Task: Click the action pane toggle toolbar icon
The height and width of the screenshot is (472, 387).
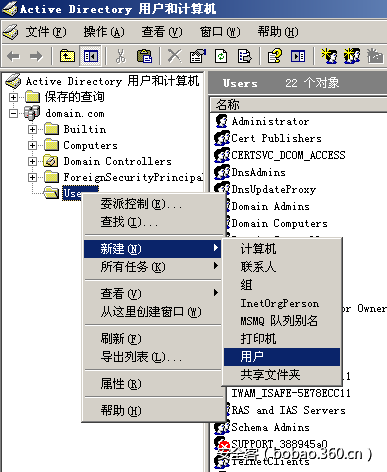Action: 298,56
